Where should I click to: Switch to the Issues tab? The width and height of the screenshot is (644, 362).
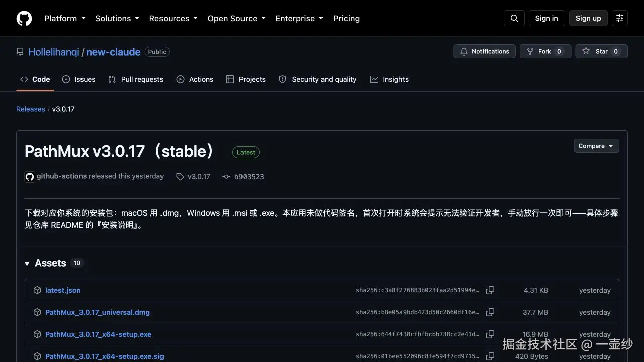pyautogui.click(x=78, y=79)
